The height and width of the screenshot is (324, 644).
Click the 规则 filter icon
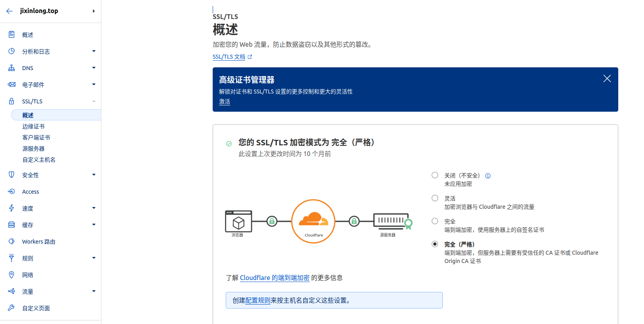click(x=11, y=258)
